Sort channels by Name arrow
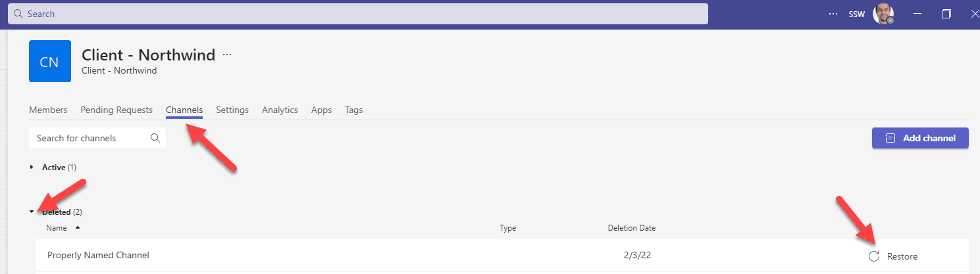Screen dimensions: 980x274 tap(78, 228)
